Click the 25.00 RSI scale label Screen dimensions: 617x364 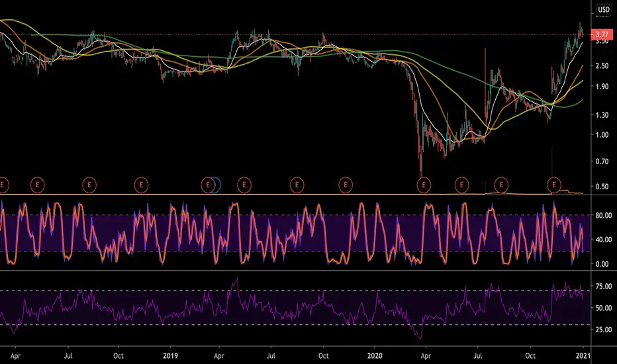(x=604, y=330)
